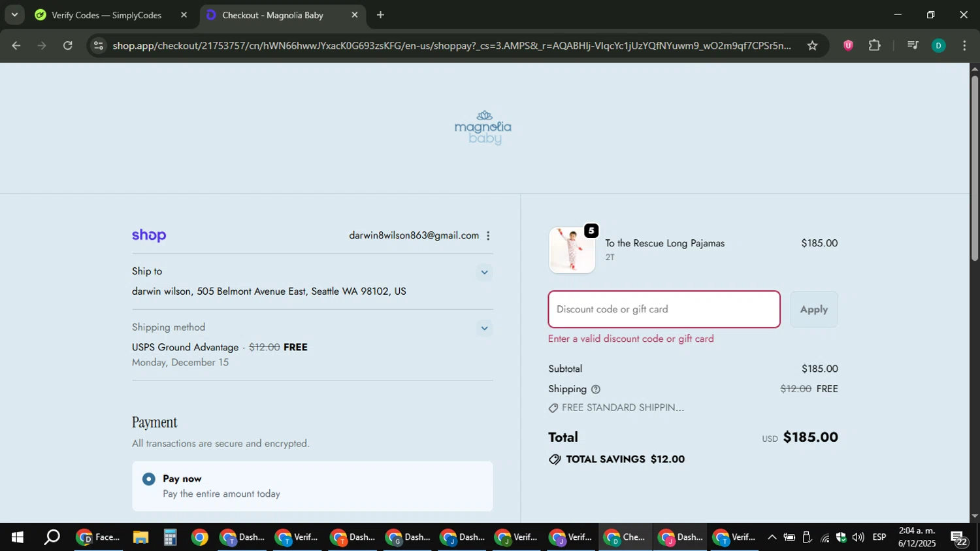Click email darwin8wilson863@gmail.com
The height and width of the screenshot is (551, 980).
(414, 236)
